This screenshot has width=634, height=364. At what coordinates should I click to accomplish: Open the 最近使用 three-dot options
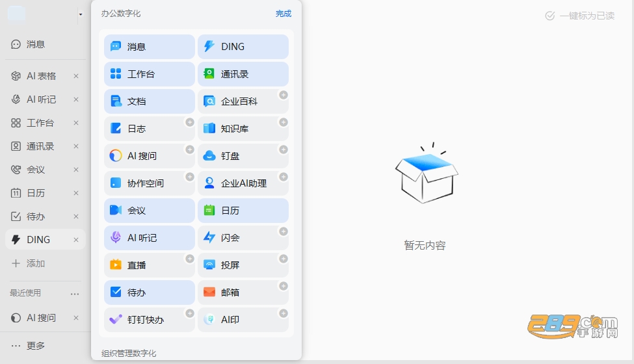click(x=75, y=294)
